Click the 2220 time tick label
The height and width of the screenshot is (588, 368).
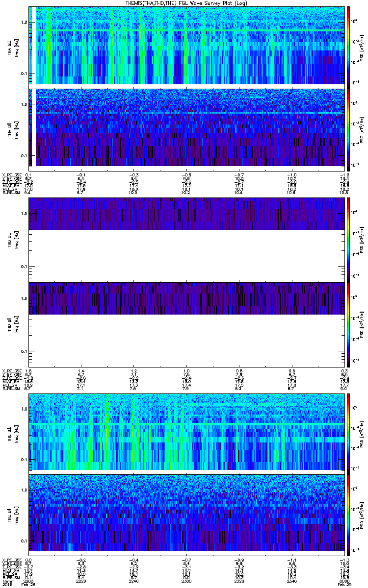tap(81, 581)
